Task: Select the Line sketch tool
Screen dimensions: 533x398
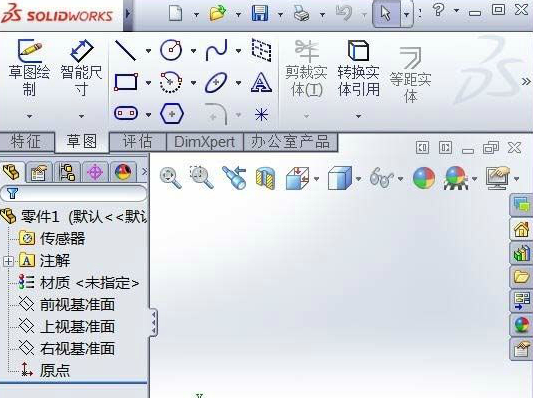Action: click(125, 51)
